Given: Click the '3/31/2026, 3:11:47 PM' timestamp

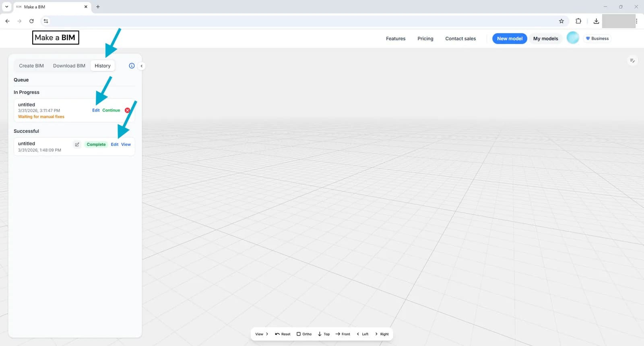Looking at the screenshot, I should (x=39, y=111).
